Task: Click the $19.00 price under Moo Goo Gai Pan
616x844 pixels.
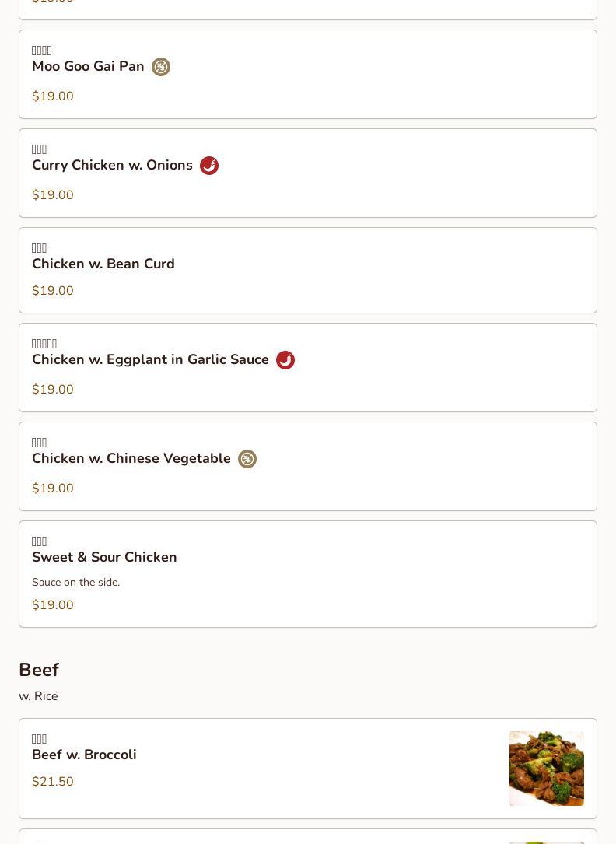Action: pos(53,96)
